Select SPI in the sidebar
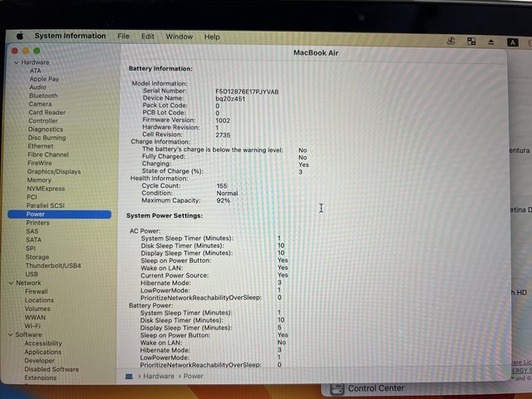The image size is (532, 399). click(x=31, y=249)
